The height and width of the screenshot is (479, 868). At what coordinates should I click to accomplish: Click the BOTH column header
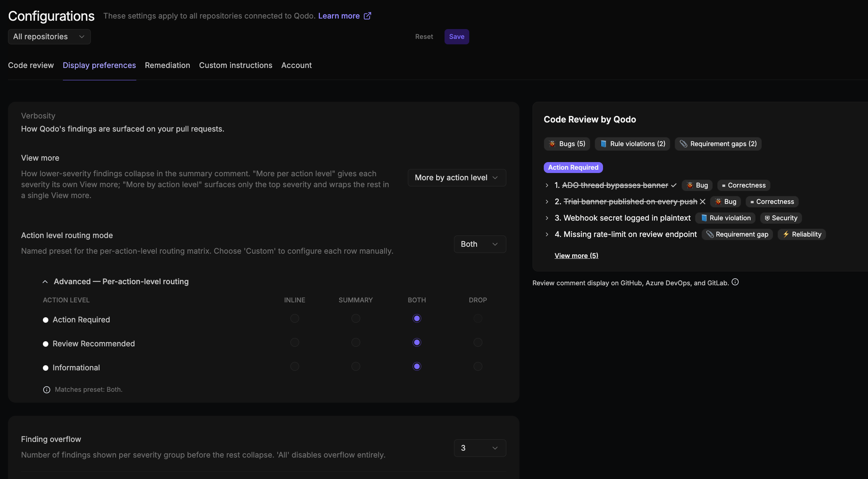coord(417,300)
